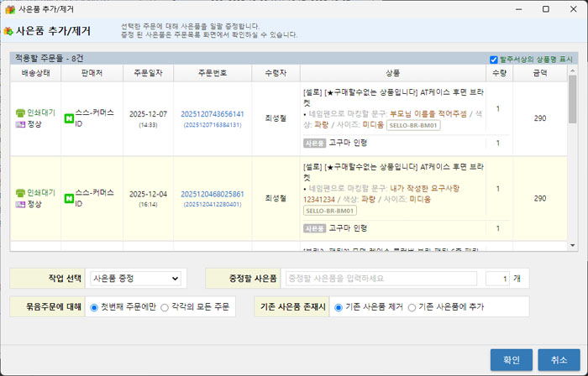Image resolution: width=588 pixels, height=376 pixels.
Task: Click the 정상 status icon in the 2025-12-04 row
Action: (x=20, y=205)
